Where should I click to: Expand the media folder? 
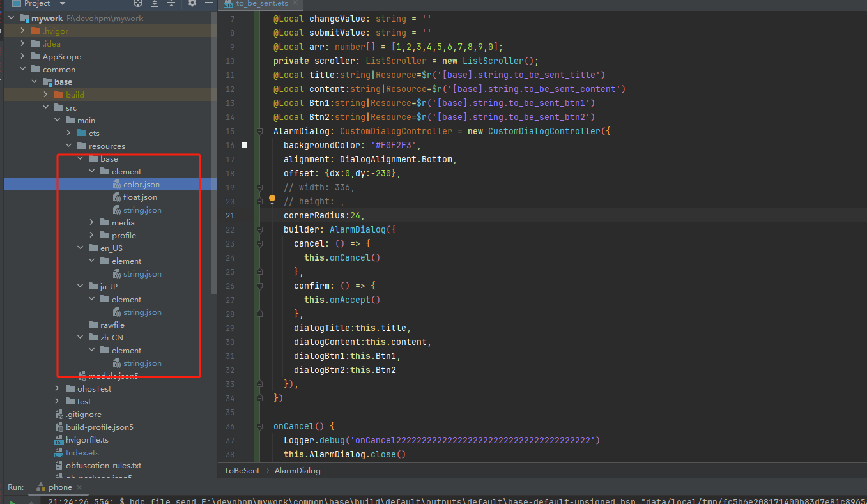pyautogui.click(x=91, y=222)
